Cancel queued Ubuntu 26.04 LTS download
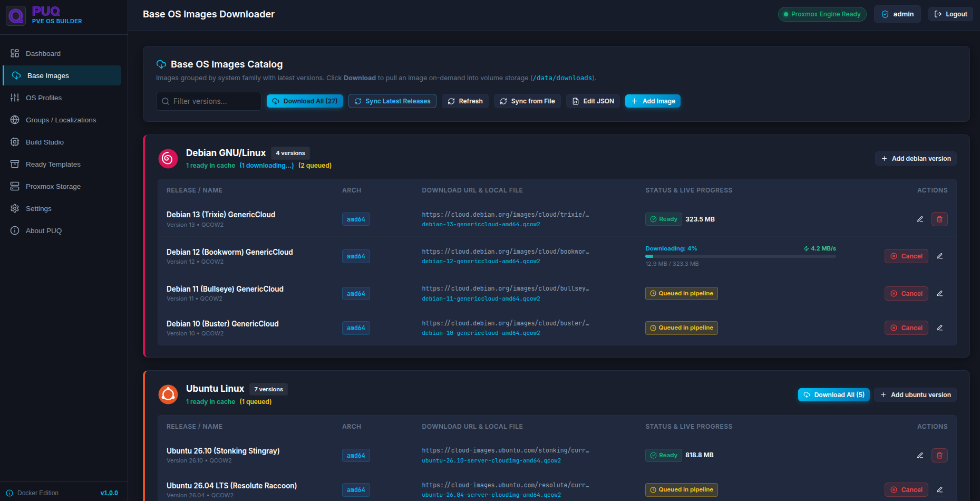 [906, 490]
